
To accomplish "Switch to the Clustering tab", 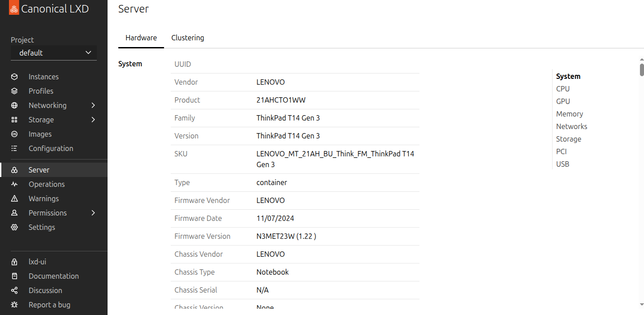I will [188, 38].
